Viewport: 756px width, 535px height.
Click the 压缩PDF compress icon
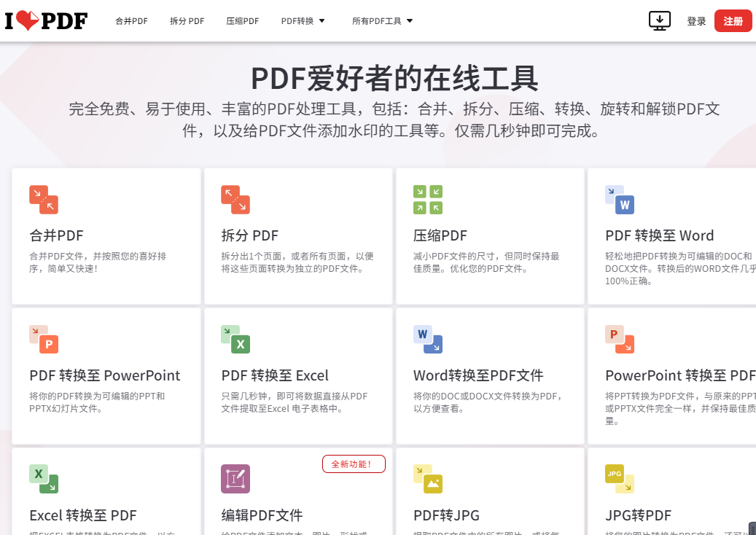tap(428, 200)
